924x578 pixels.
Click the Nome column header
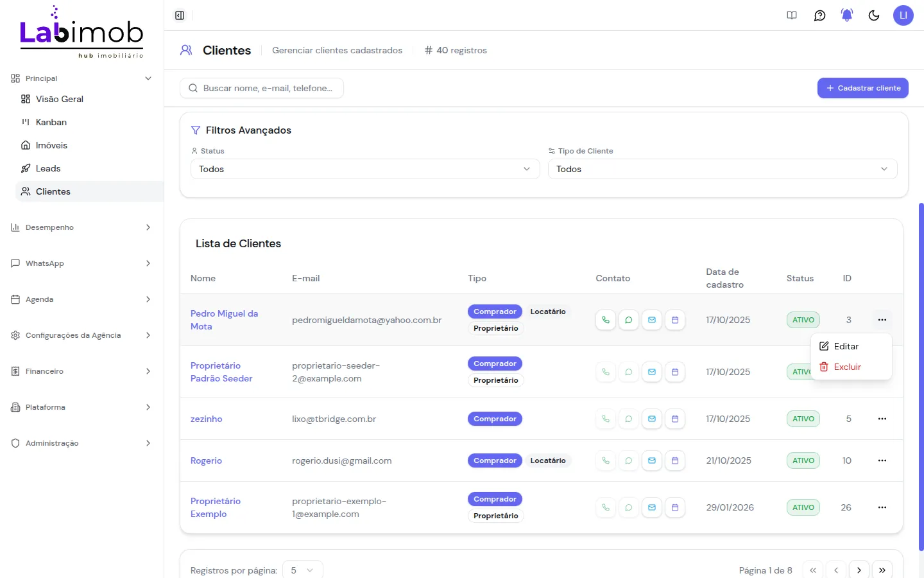(x=203, y=278)
